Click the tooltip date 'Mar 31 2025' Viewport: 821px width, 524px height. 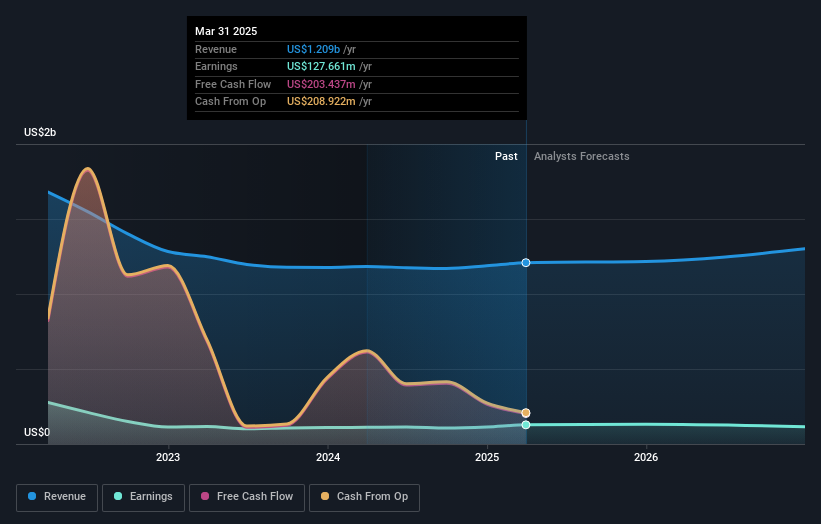[x=226, y=31]
